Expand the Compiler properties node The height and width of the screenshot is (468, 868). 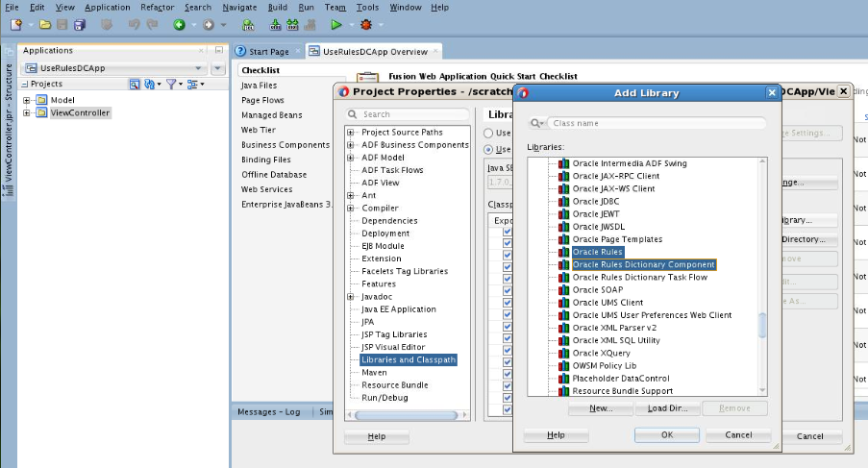click(351, 208)
